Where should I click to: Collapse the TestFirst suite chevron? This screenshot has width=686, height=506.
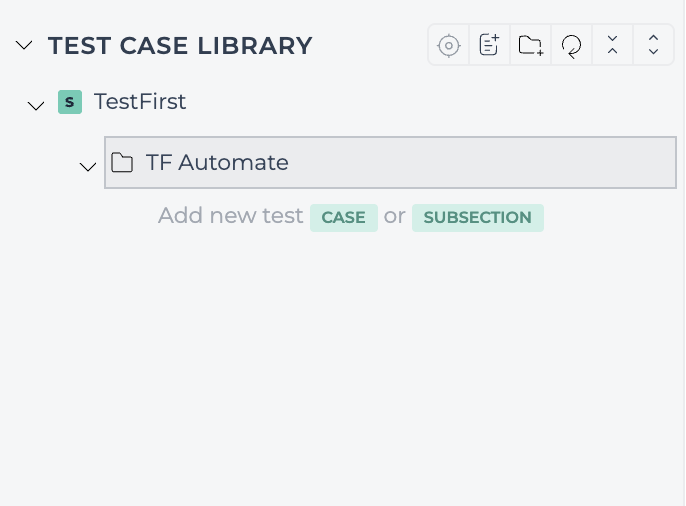click(x=36, y=105)
